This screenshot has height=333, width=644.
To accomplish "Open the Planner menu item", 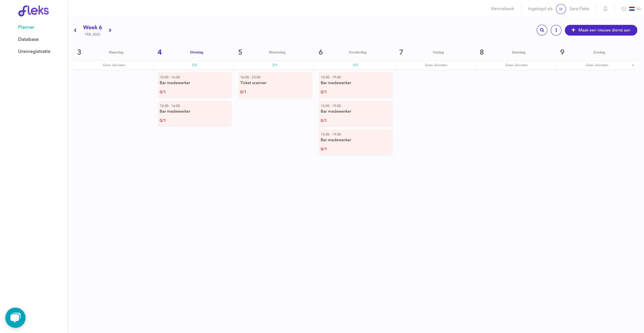I will click(26, 27).
